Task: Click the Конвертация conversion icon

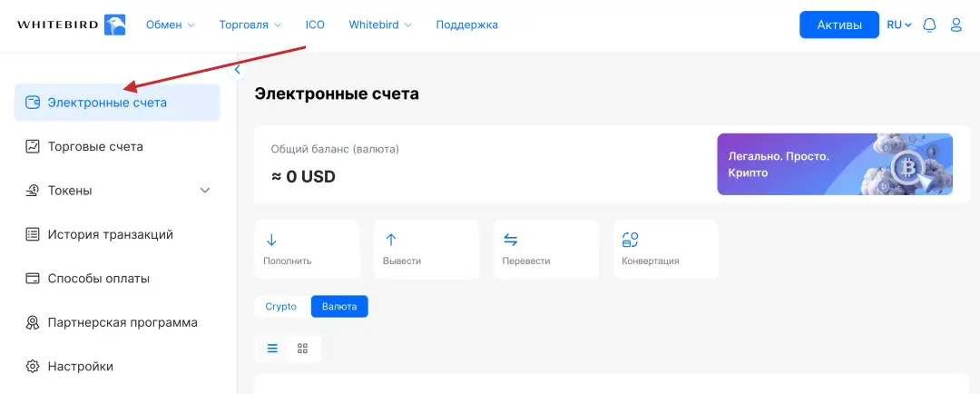Action: click(x=631, y=241)
